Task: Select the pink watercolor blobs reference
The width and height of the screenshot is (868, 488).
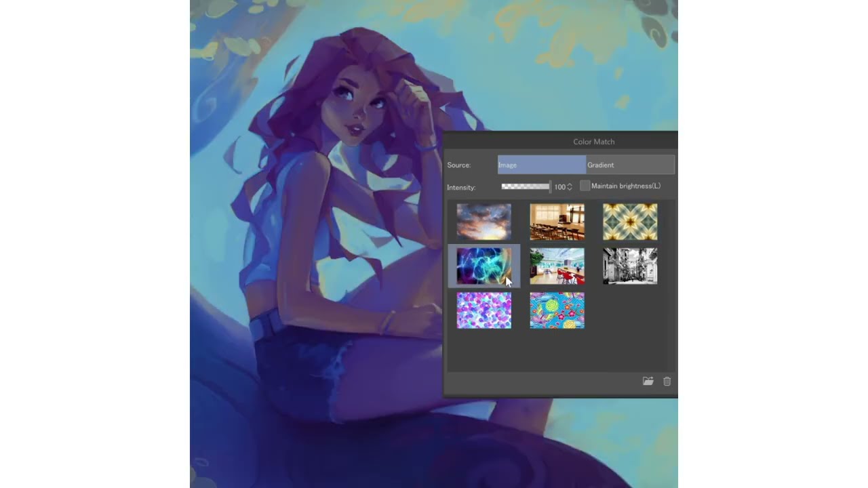Action: (484, 310)
